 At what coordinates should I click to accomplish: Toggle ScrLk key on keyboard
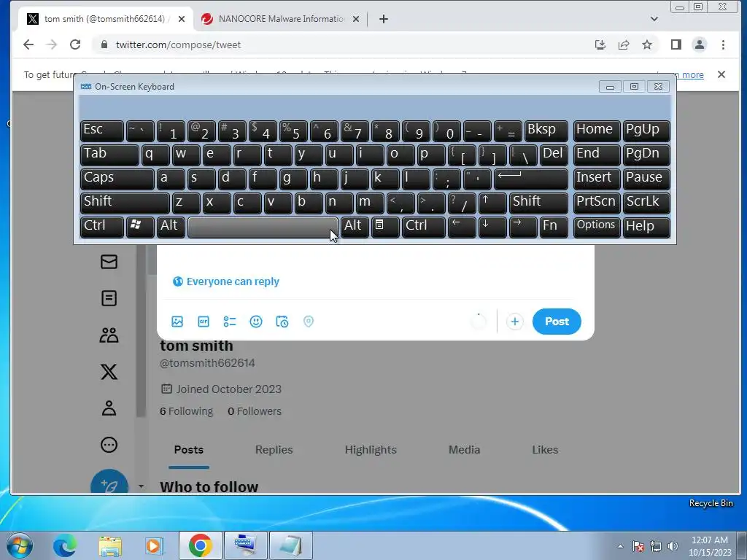point(646,203)
